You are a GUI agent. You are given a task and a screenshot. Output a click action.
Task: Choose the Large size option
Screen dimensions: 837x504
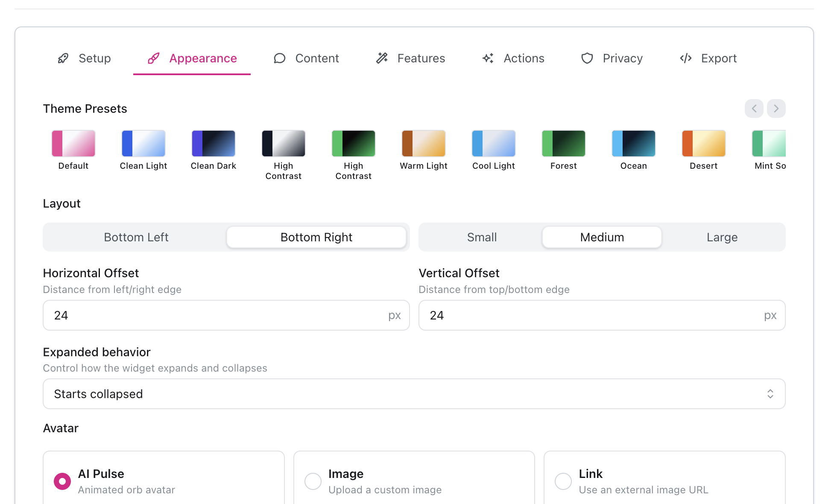(722, 237)
